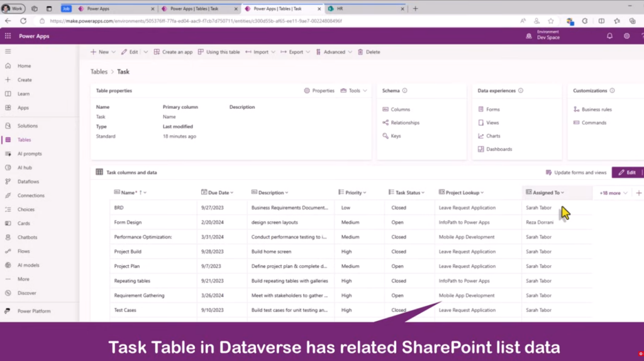This screenshot has height=361, width=644.
Task: Open Dashboards under Data experiences
Action: (x=495, y=149)
